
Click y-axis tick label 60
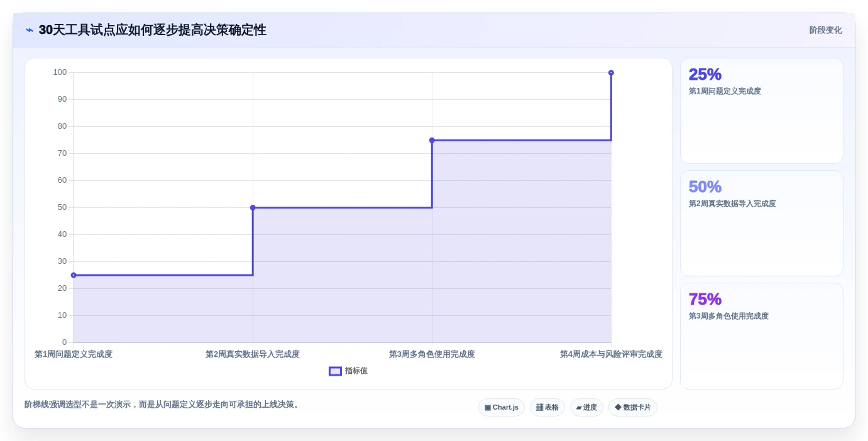coord(62,180)
